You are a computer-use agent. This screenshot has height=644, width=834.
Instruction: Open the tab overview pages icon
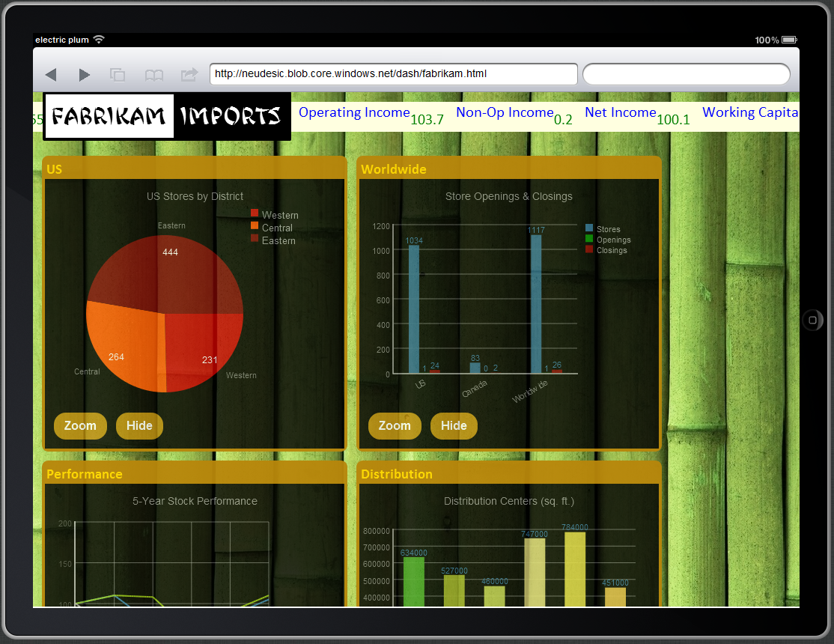click(x=117, y=74)
